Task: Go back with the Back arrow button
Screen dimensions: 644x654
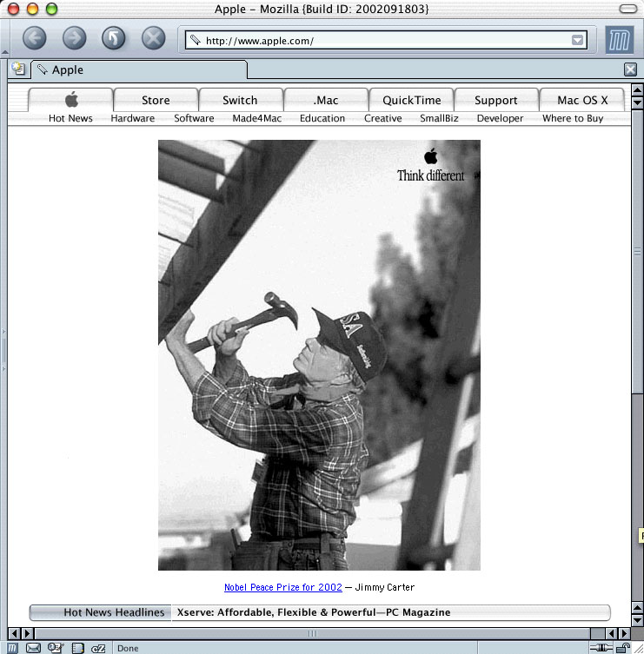Action: click(x=34, y=38)
